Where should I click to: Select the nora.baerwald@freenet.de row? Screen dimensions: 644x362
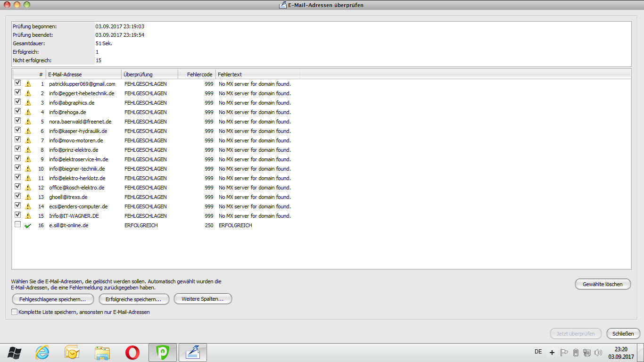tap(80, 122)
